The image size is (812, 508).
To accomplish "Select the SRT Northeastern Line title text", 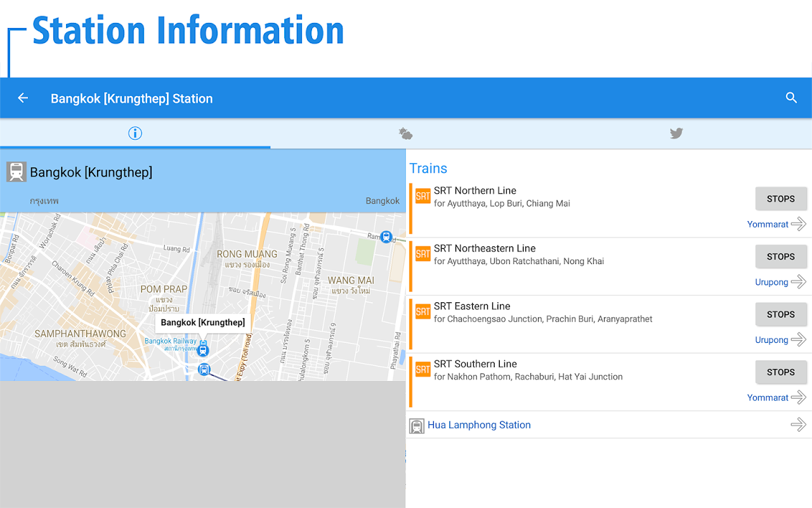I will [x=485, y=248].
